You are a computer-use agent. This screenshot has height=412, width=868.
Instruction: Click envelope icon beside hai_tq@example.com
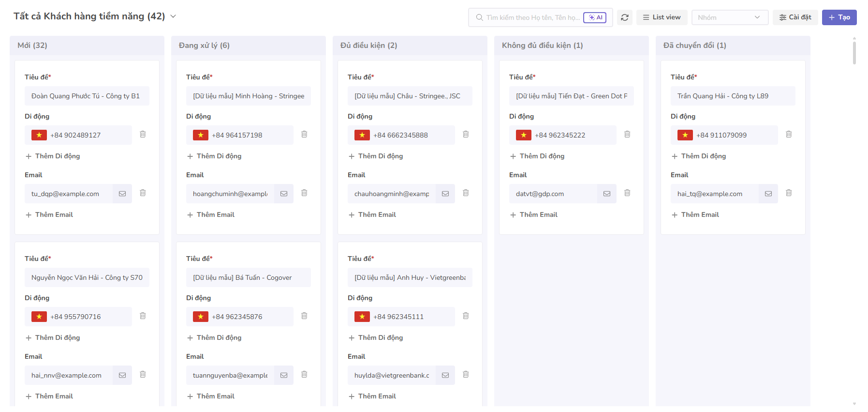click(x=768, y=194)
